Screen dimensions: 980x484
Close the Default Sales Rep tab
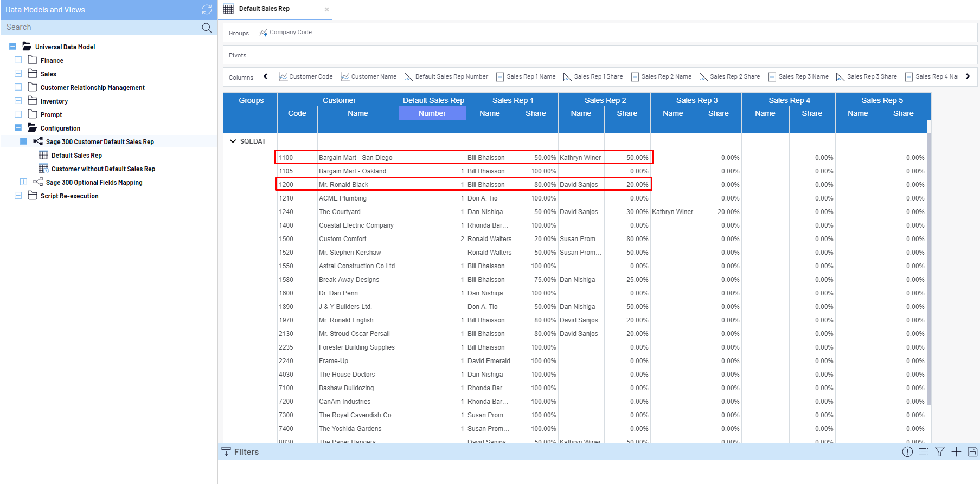click(326, 9)
